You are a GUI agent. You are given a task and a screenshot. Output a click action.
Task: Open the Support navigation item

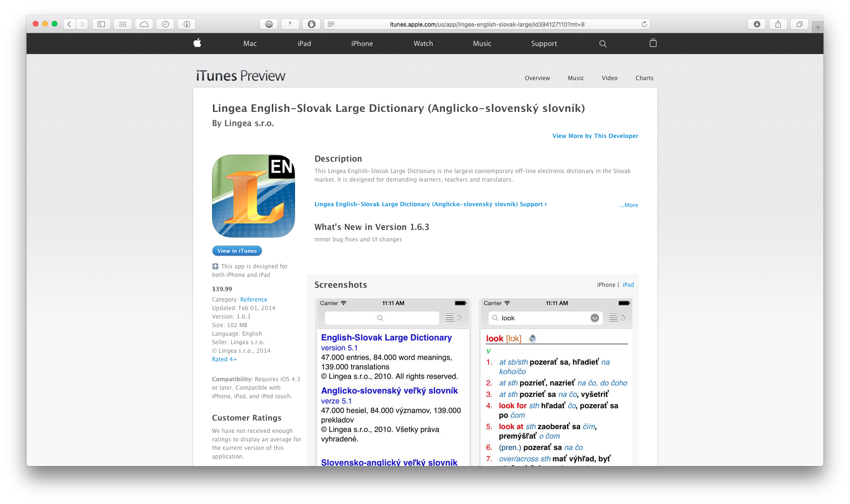pos(544,44)
